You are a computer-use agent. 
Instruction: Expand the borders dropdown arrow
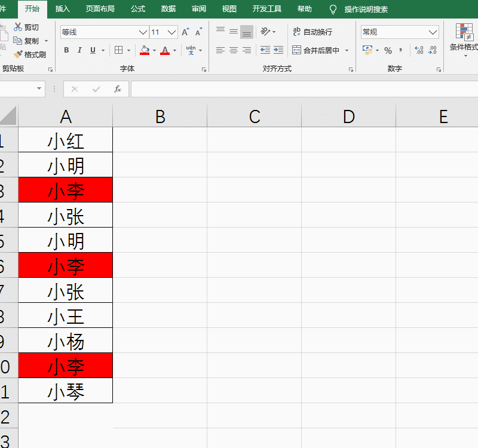[128, 51]
